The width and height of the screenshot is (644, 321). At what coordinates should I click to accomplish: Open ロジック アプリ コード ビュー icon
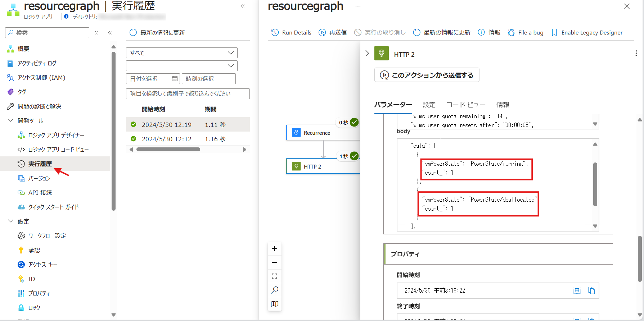coord(21,150)
